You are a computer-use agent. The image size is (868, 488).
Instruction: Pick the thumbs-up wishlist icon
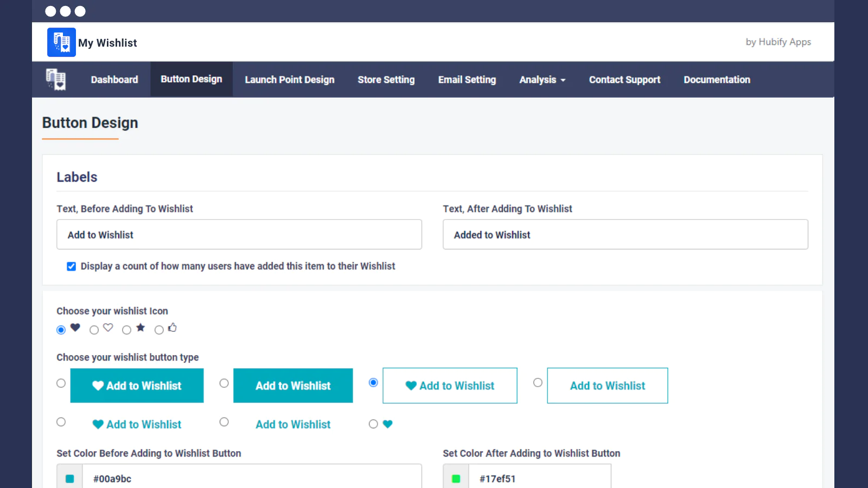click(159, 330)
